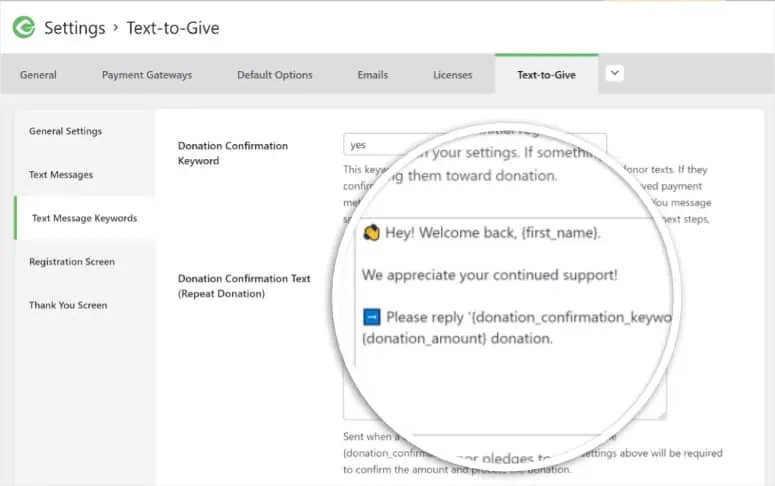Select the Licenses tab
This screenshot has height=486, width=775.
[x=453, y=75]
